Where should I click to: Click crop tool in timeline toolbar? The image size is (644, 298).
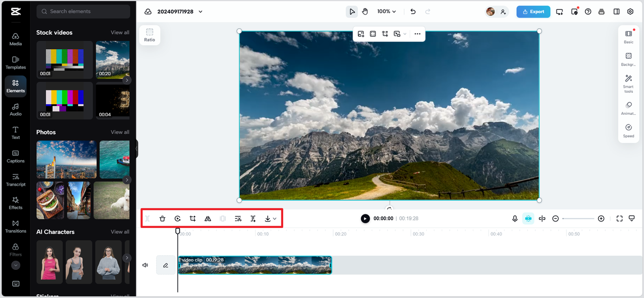193,218
